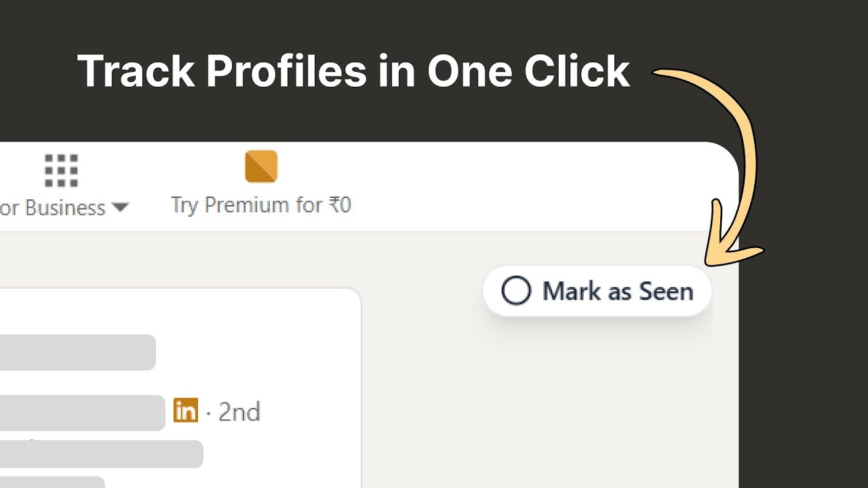Viewport: 868px width, 488px height.
Task: Click the partially visible bottom blurred bar
Action: (x=52, y=482)
